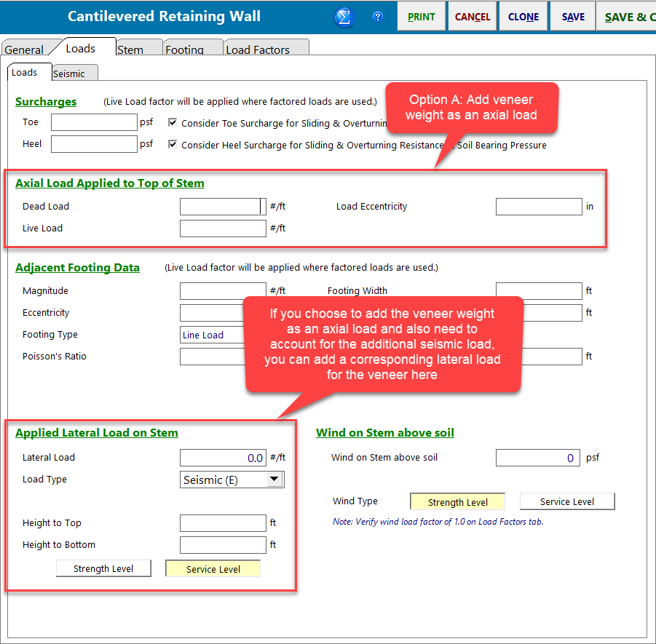Screen dimensions: 656x644
Task: Select Strength Level for lateral load
Action: click(103, 569)
